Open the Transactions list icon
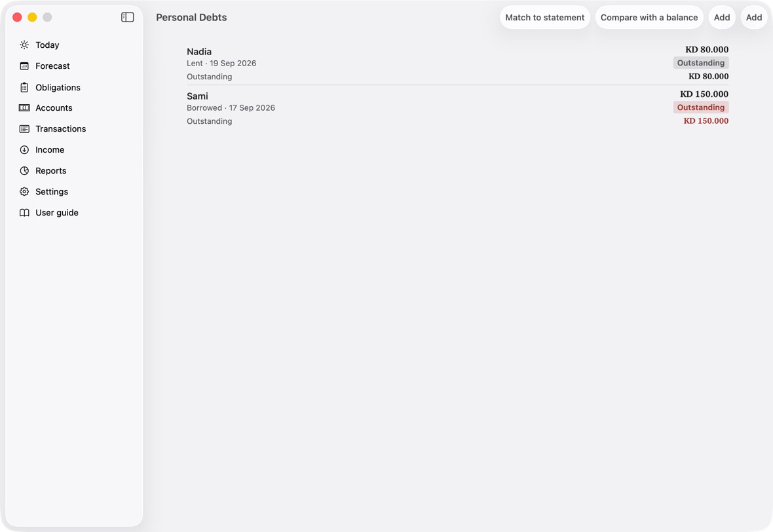Image resolution: width=773 pixels, height=532 pixels. [x=24, y=128]
